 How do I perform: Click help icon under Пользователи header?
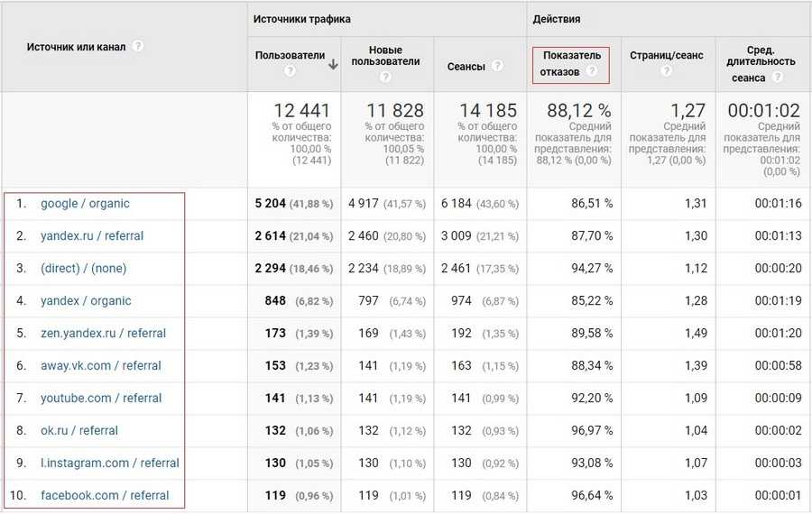(290, 71)
